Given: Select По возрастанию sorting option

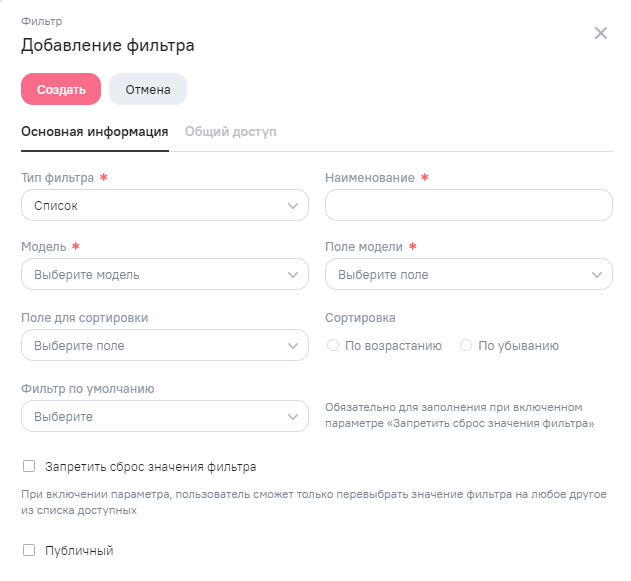Looking at the screenshot, I should pyautogui.click(x=333, y=346).
